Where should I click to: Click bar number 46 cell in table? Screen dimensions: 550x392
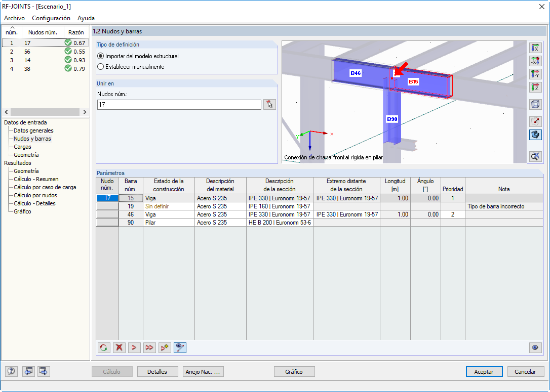pyautogui.click(x=131, y=214)
